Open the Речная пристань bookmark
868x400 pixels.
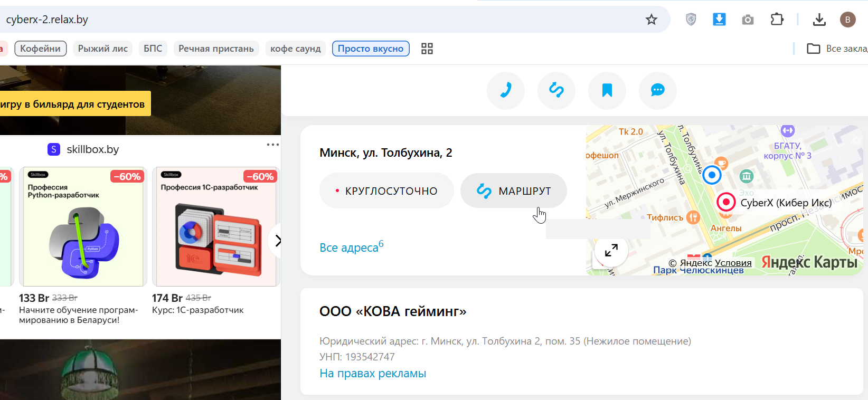click(216, 49)
